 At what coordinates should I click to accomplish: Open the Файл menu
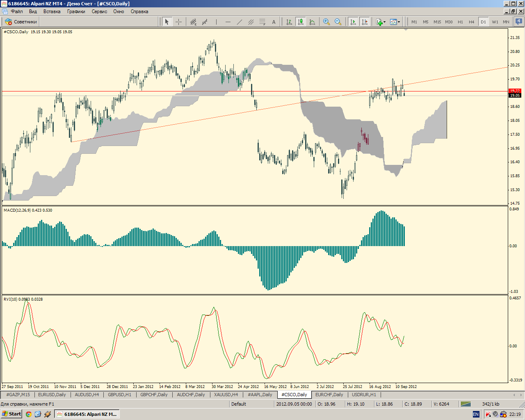tap(17, 11)
